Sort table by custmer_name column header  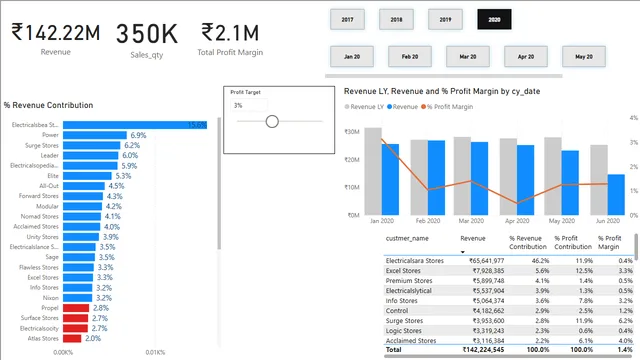pos(407,238)
